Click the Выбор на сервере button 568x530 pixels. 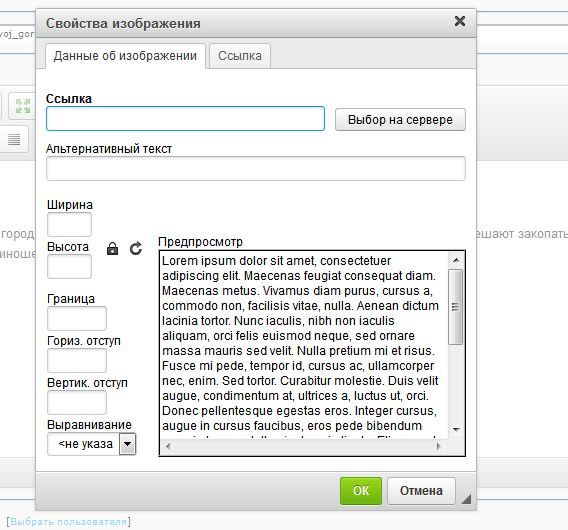point(400,120)
